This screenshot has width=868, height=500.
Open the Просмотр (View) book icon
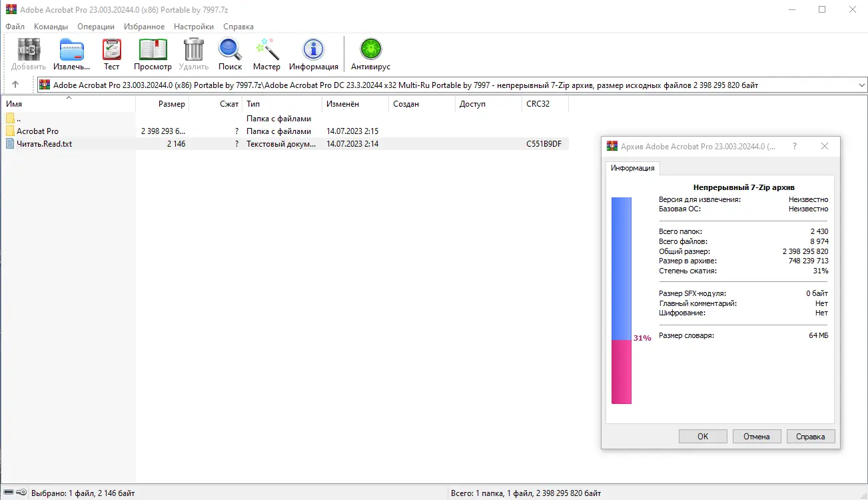tap(153, 53)
